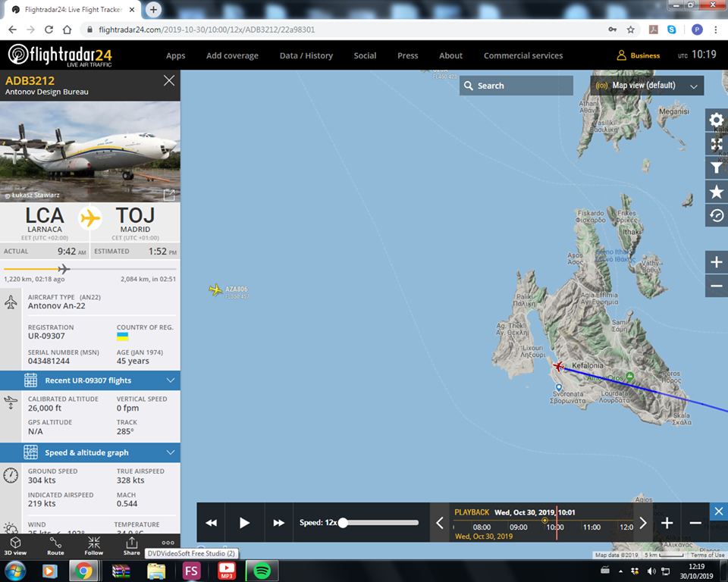The height and width of the screenshot is (582, 728).
Task: Open the more options ellipsis in flight panel
Action: [x=168, y=543]
